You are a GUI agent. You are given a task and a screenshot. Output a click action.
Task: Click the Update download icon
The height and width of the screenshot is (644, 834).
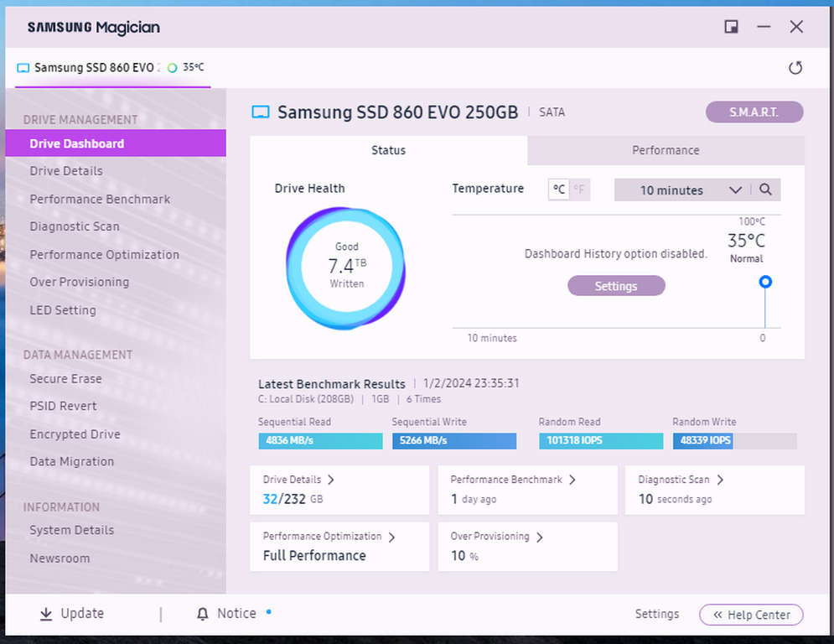pos(44,613)
